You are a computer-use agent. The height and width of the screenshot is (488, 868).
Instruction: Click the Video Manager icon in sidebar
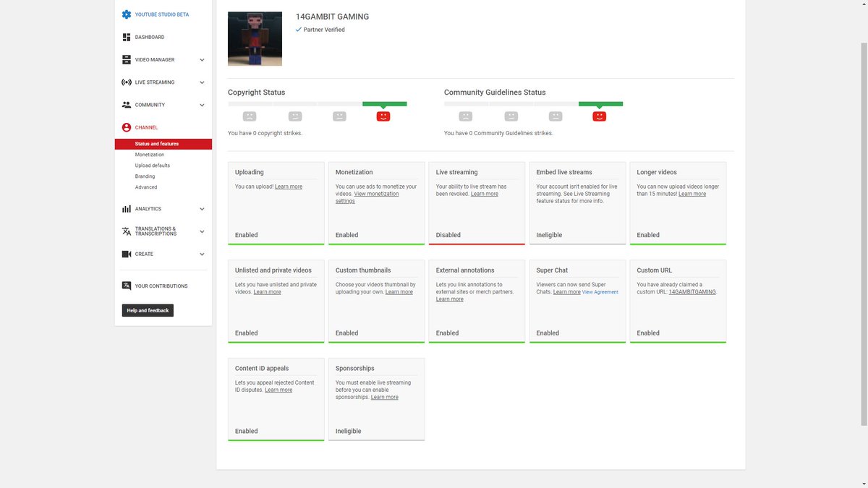tap(127, 60)
